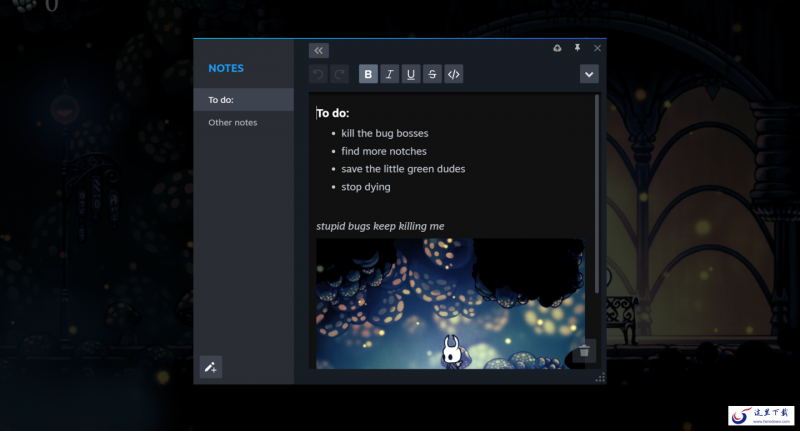Toggle Bold formatting
This screenshot has height=431, width=800.
tap(368, 74)
